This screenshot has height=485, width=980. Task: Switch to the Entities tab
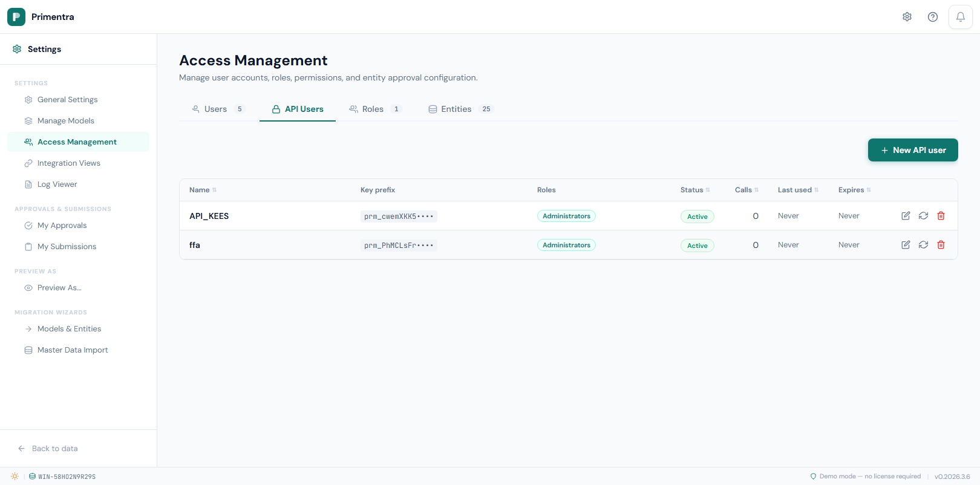[x=456, y=109]
